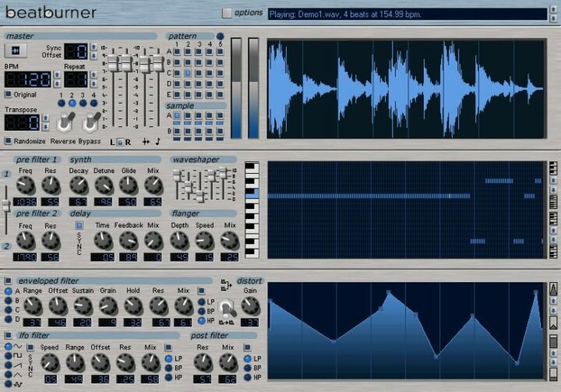Select pattern cell C2

[x=188, y=73]
